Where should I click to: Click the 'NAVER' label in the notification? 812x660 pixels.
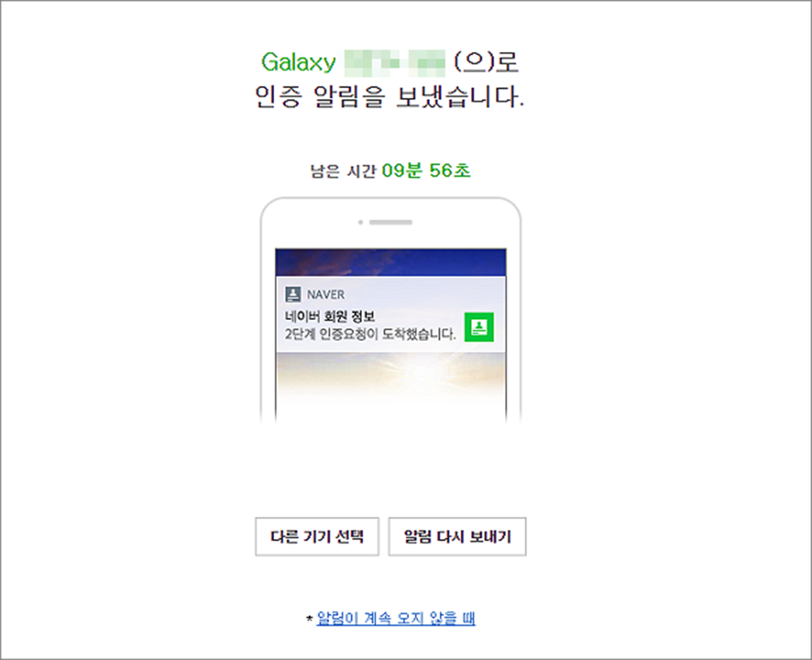[x=326, y=295]
